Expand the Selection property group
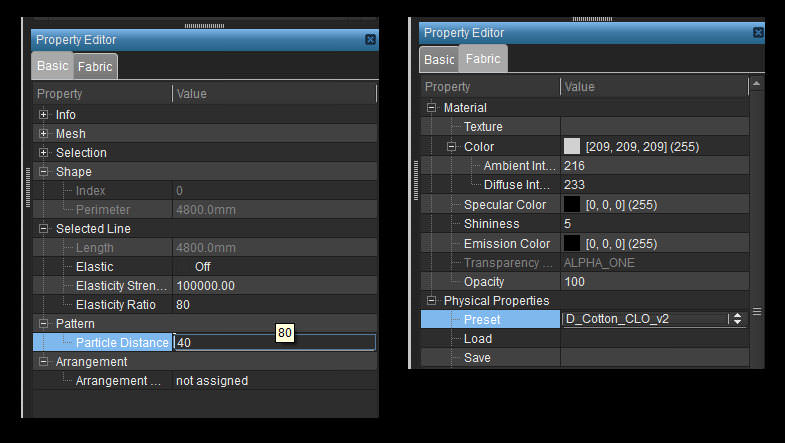 point(44,153)
